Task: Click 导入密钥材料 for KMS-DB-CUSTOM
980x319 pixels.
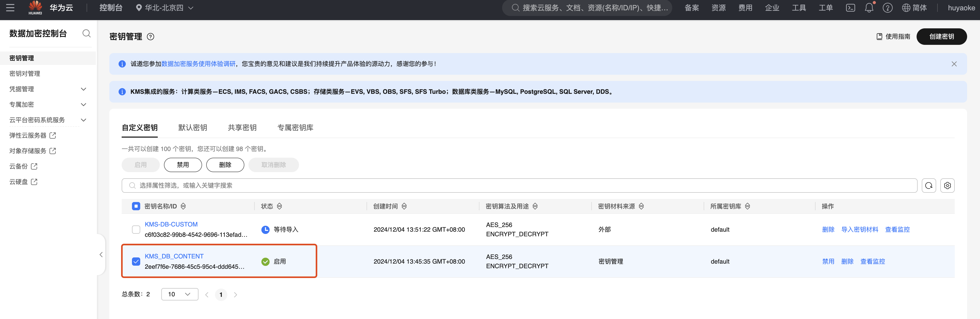Action: [860, 230]
